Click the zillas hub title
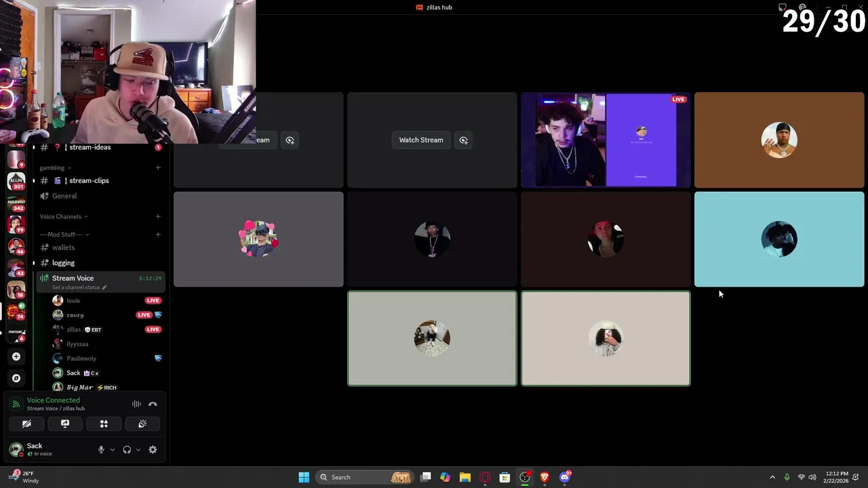Screen dimensions: 868x488 click(x=434, y=7)
